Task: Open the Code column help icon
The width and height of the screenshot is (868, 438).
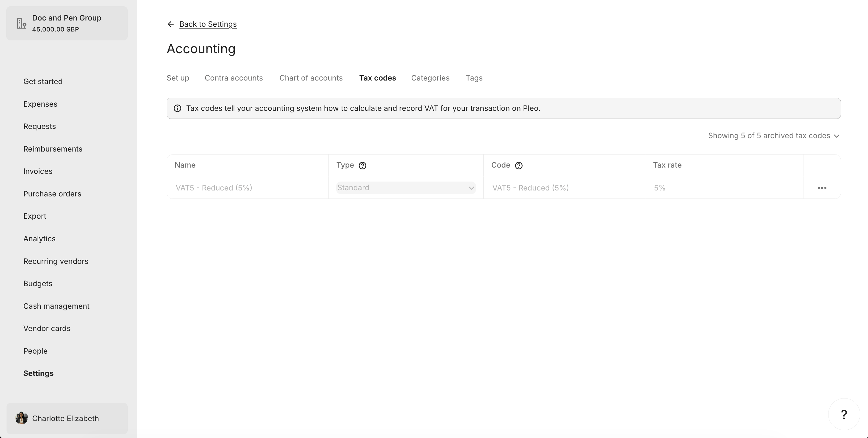Action: (x=519, y=166)
